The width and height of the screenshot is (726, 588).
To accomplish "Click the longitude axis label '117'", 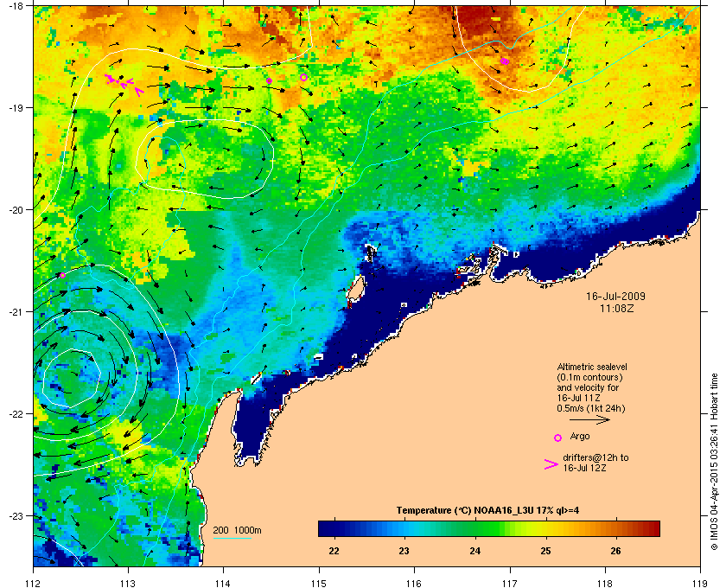I will pos(509,584).
